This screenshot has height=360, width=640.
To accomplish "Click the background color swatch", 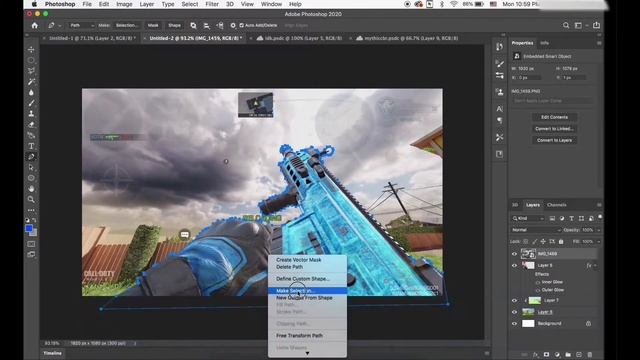I will pos(33,233).
